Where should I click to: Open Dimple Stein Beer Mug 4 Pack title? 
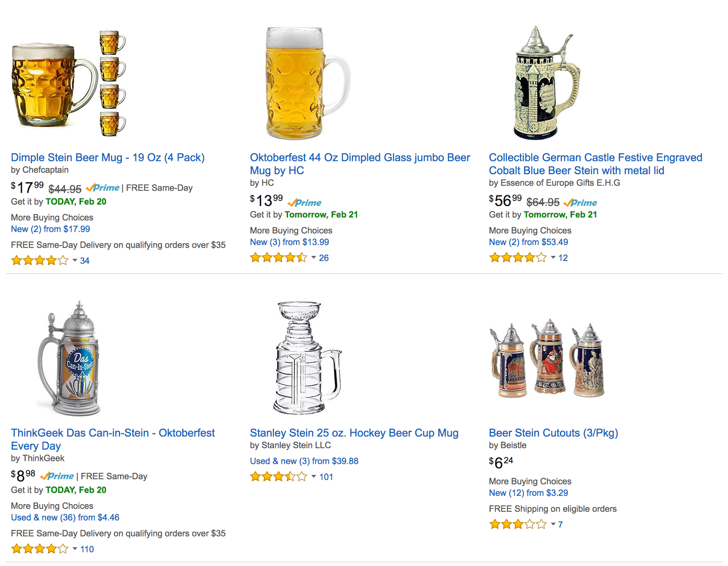[108, 158]
